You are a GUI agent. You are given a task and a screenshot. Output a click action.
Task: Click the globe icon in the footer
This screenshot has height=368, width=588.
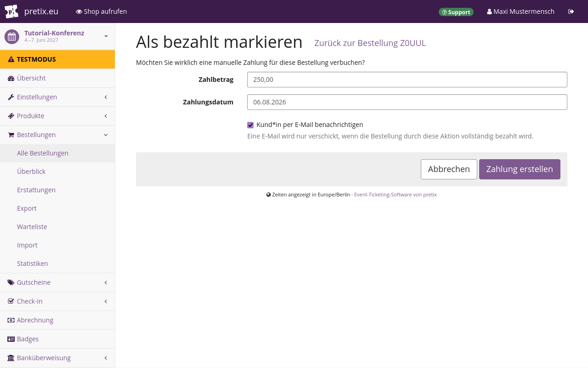269,195
